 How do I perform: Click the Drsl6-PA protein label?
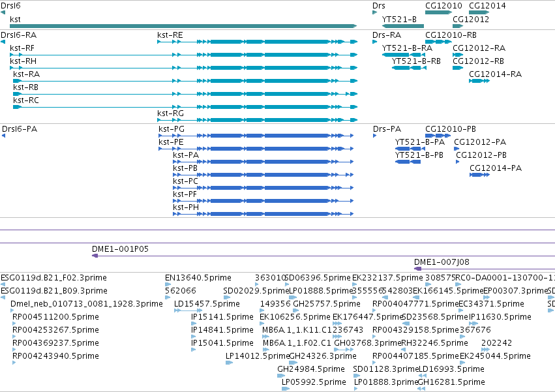[x=20, y=129]
